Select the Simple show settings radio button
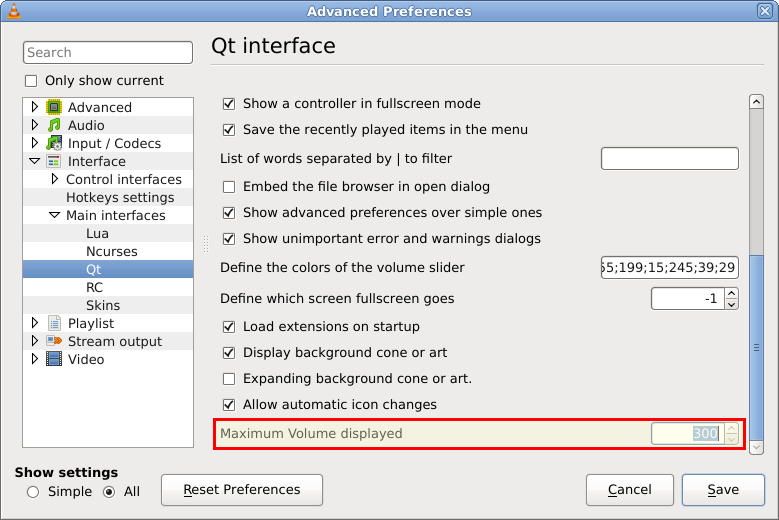Screen dimensions: 779x520 [33, 492]
